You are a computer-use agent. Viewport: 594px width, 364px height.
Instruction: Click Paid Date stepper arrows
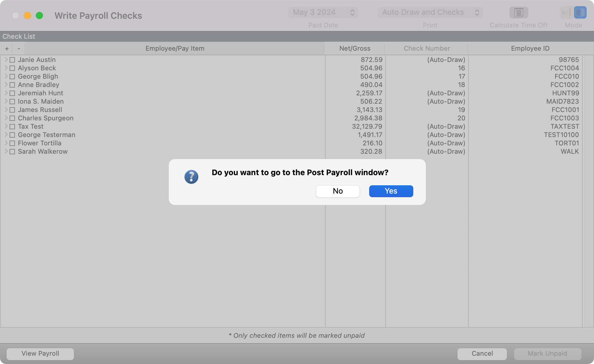[x=352, y=13]
